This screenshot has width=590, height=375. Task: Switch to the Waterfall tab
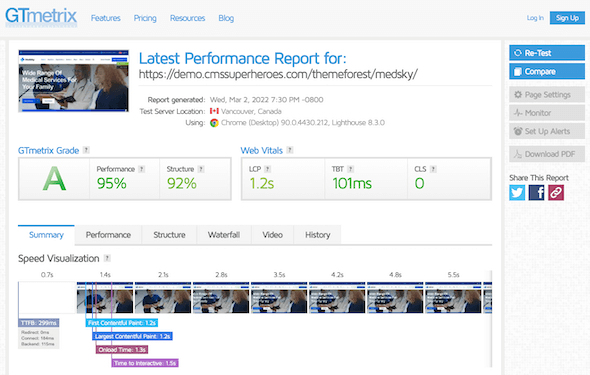pos(224,235)
